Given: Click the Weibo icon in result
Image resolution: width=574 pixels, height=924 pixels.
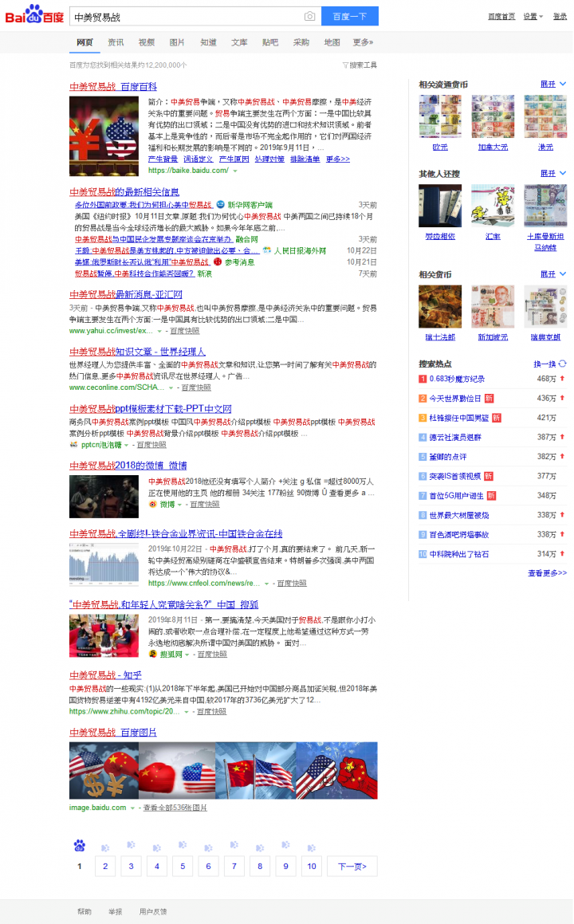Looking at the screenshot, I should point(152,505).
